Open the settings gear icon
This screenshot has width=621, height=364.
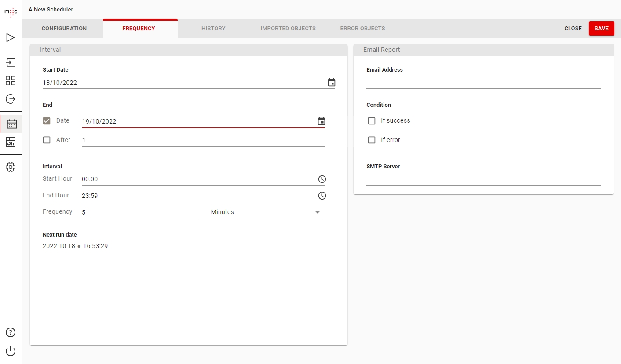tap(11, 167)
